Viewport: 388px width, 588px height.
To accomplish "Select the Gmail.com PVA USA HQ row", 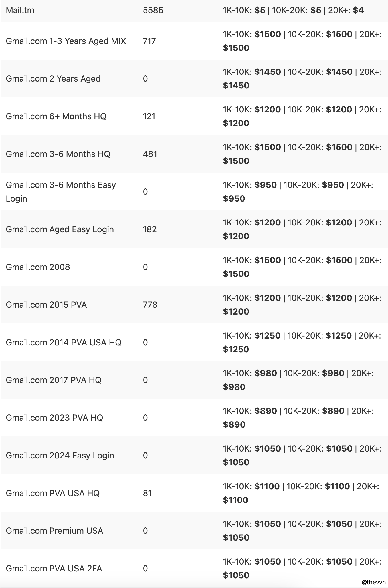I will pos(52,493).
